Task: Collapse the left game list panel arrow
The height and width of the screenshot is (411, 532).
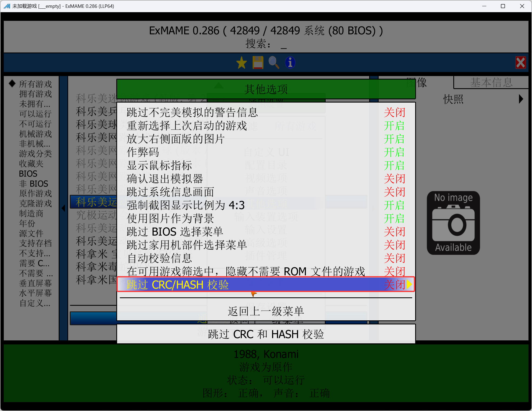Action: pos(63,208)
